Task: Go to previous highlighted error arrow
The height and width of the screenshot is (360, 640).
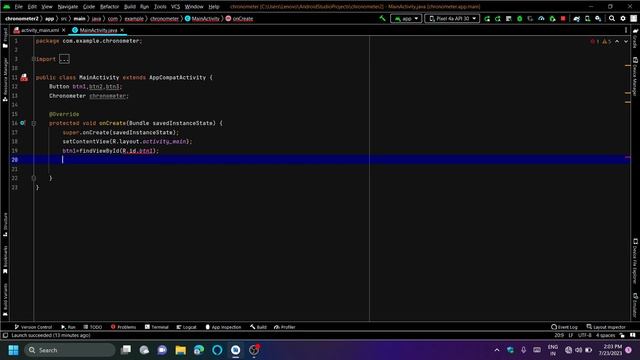Action: 617,41
